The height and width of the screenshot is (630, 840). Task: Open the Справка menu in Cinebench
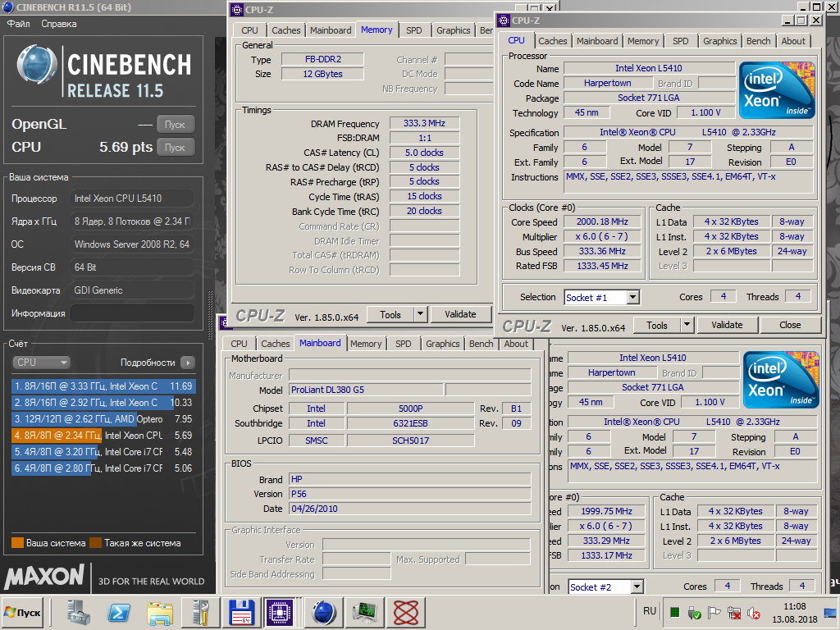click(59, 24)
